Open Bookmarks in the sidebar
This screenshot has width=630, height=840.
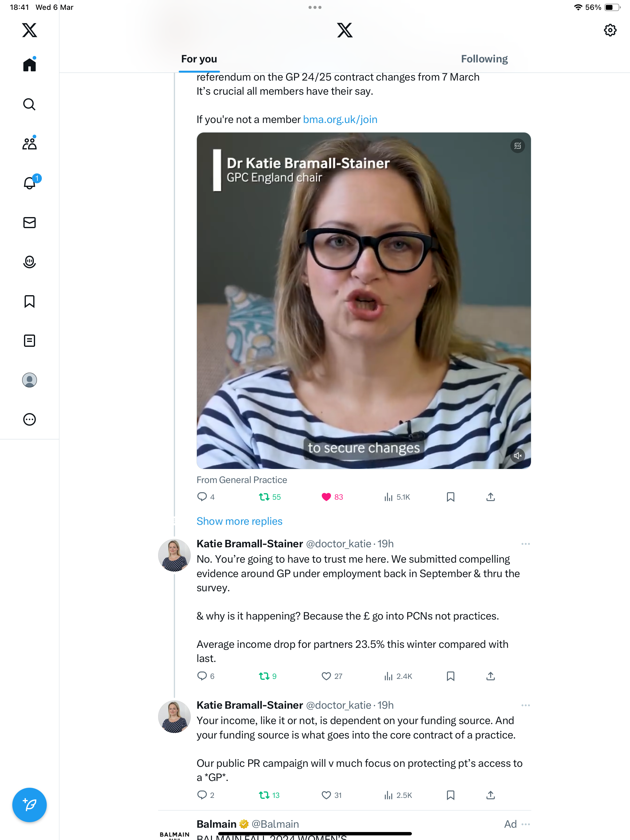pyautogui.click(x=29, y=301)
